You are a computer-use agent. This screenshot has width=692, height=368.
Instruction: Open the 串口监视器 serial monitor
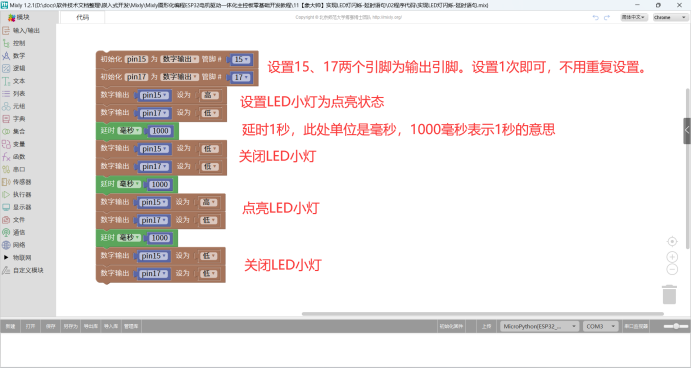pos(636,327)
